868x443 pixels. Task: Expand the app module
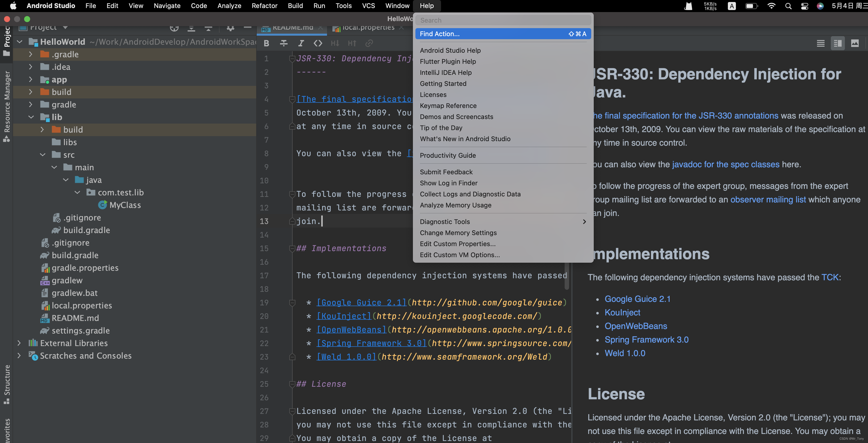tap(31, 80)
